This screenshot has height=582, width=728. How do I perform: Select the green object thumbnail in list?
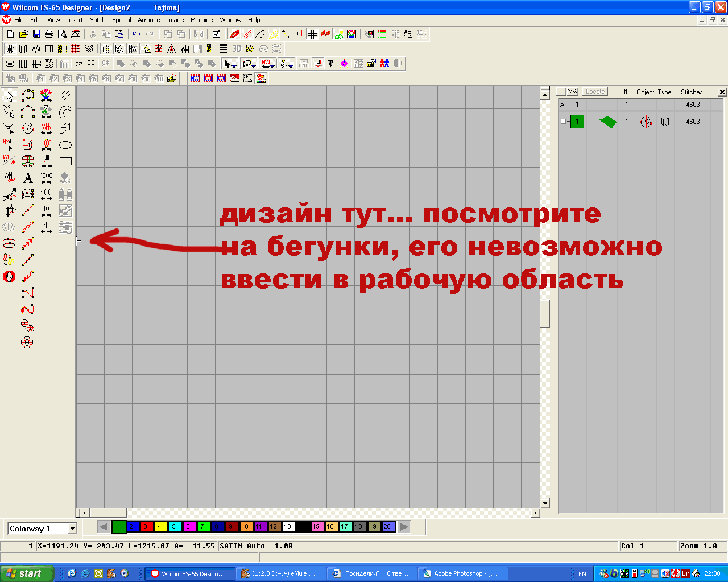coord(608,122)
